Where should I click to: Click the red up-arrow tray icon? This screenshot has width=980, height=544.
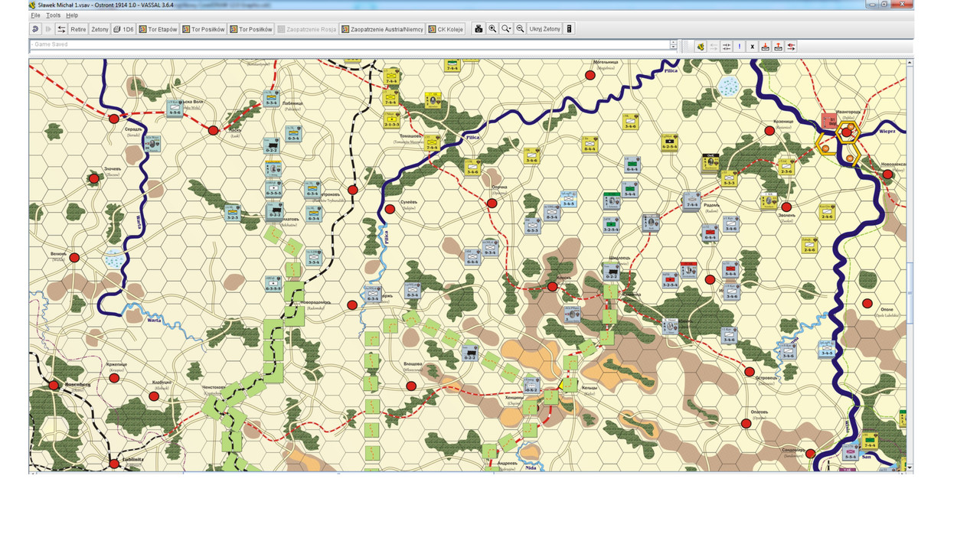coord(779,47)
